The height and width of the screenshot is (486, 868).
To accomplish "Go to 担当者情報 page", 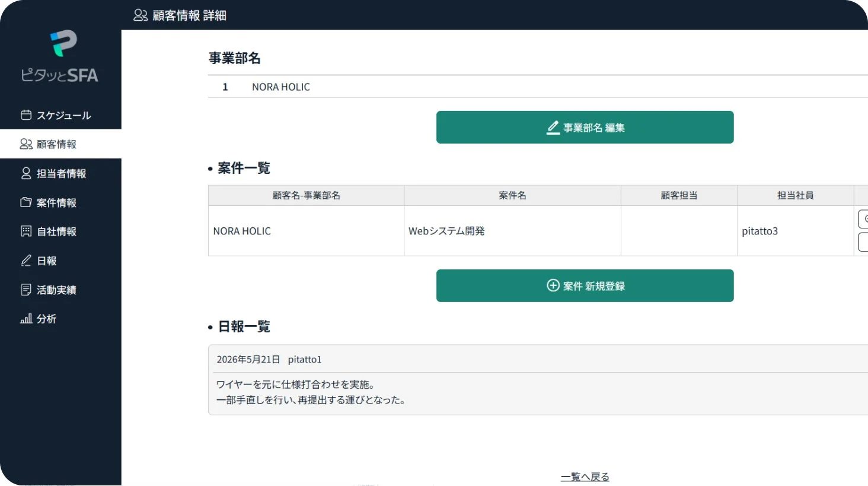I will pos(60,173).
